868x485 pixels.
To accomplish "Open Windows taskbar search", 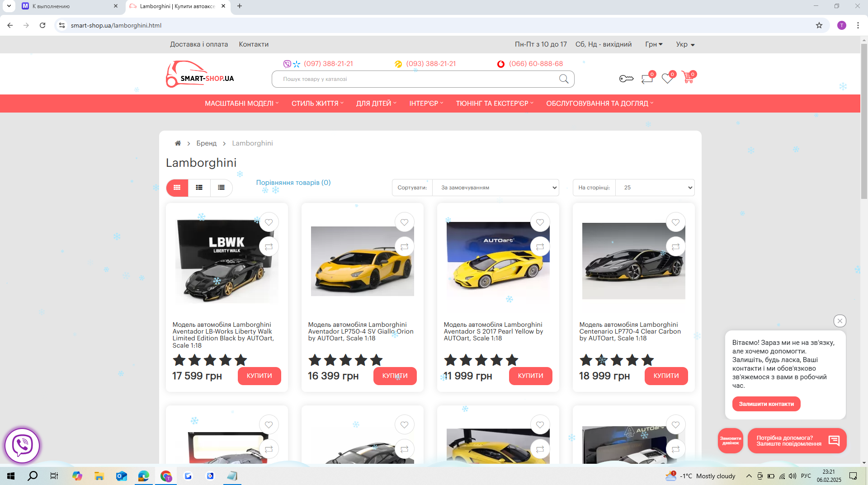I will coord(33,476).
